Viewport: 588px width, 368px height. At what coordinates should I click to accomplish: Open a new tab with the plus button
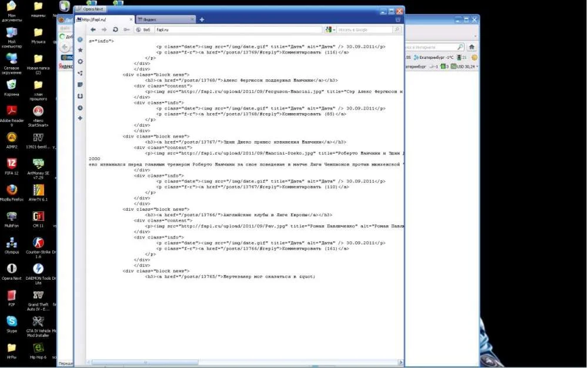tap(202, 19)
